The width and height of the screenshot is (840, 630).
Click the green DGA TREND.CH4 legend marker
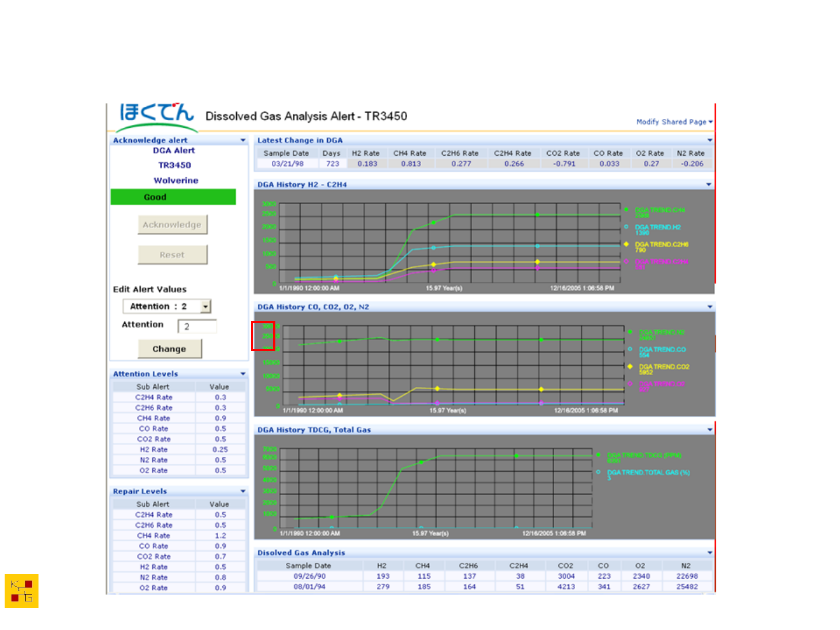tap(626, 209)
